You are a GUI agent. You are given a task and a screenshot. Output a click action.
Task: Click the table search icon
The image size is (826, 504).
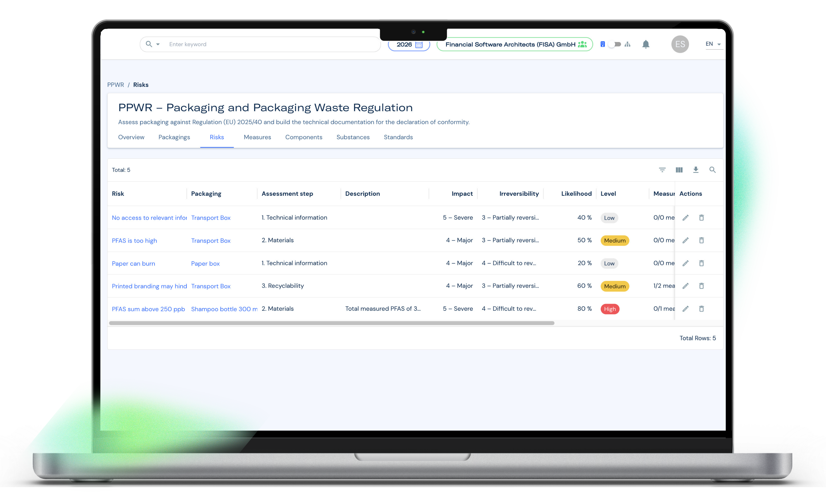coord(712,170)
